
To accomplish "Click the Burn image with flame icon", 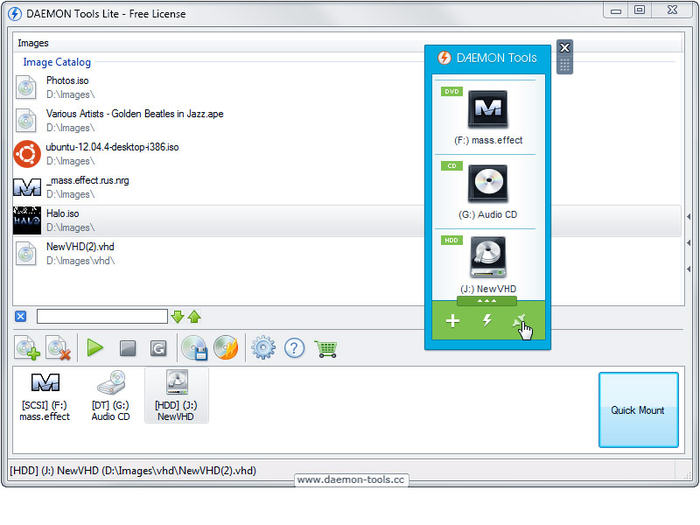I will tap(226, 347).
